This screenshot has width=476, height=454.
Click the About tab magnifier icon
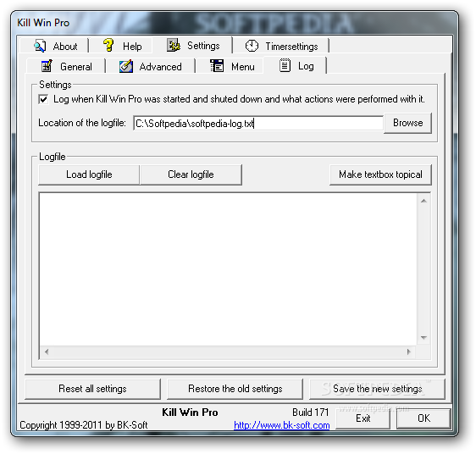[40, 46]
